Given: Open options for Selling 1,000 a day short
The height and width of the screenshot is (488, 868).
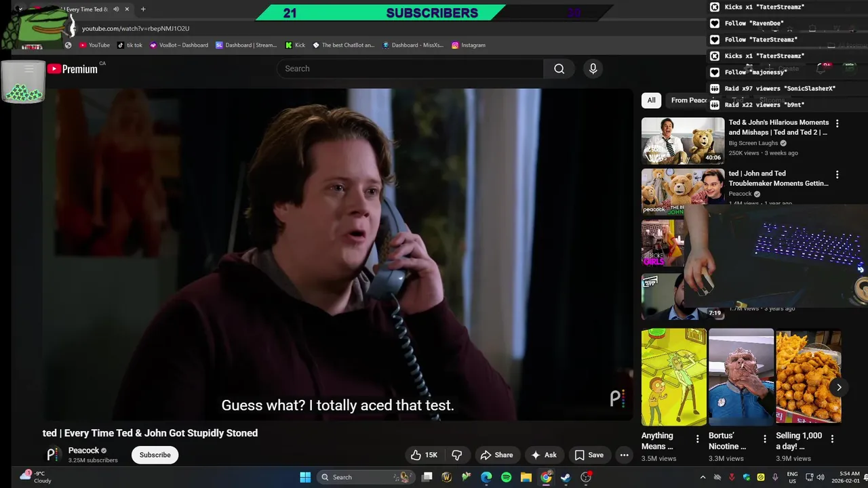Looking at the screenshot, I should tap(831, 439).
